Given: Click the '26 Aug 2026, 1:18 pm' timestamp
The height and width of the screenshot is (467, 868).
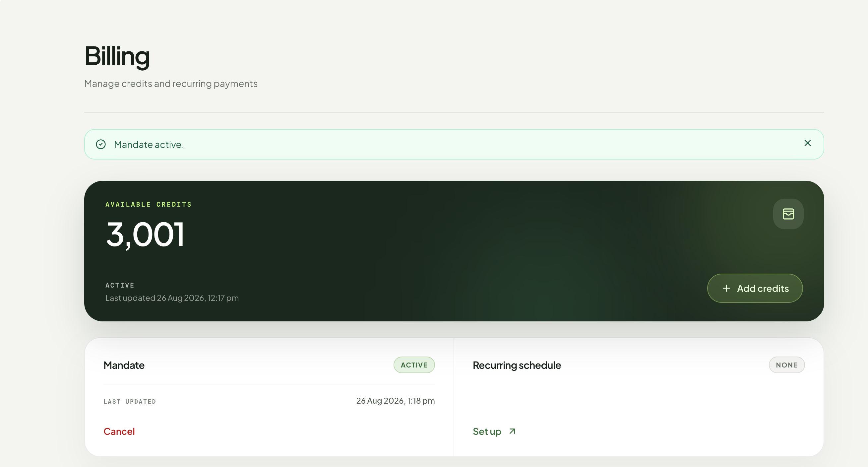Looking at the screenshot, I should pyautogui.click(x=395, y=401).
